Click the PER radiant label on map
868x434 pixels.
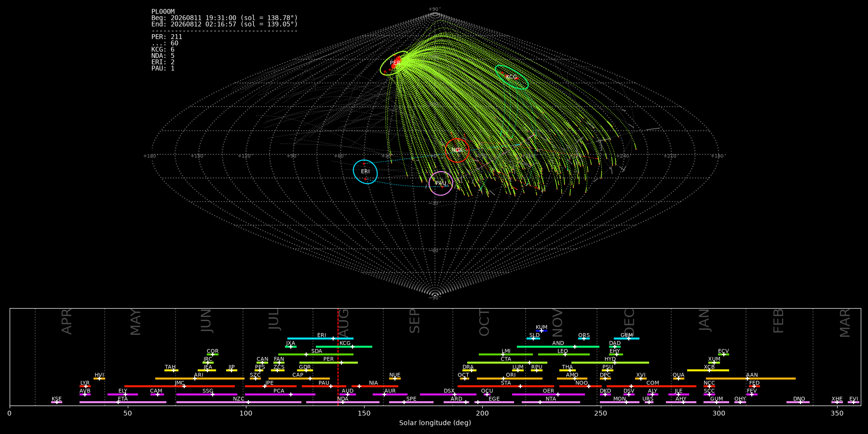394,63
